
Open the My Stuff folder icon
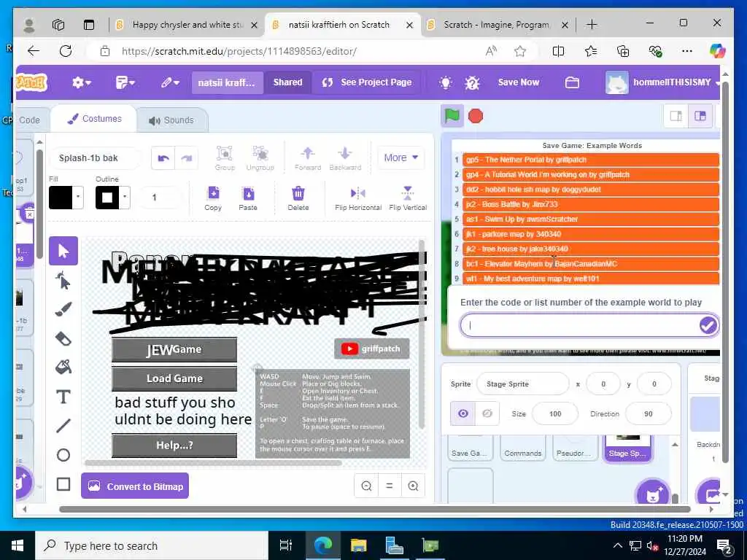click(x=572, y=82)
